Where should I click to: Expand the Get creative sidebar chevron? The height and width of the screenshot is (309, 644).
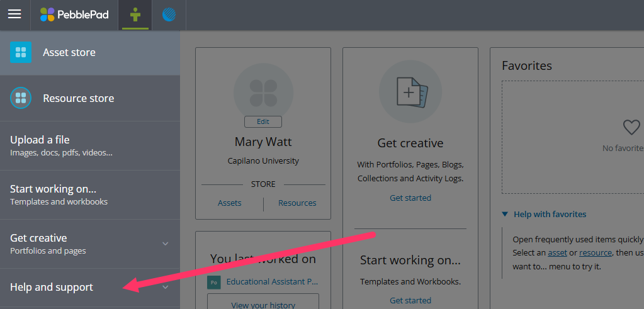(x=166, y=244)
